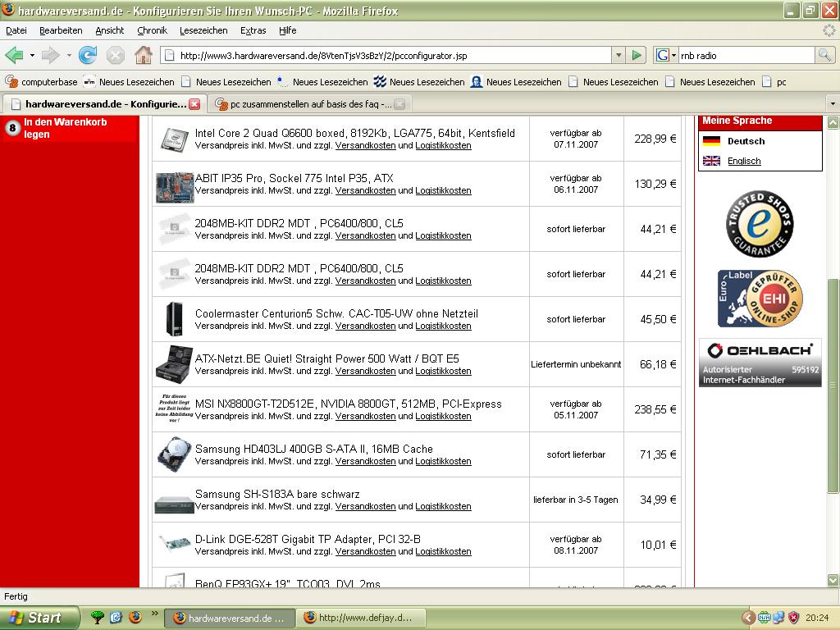This screenshot has height=630, width=840.
Task: Click the Oehlbach dealer banner
Action: (760, 363)
